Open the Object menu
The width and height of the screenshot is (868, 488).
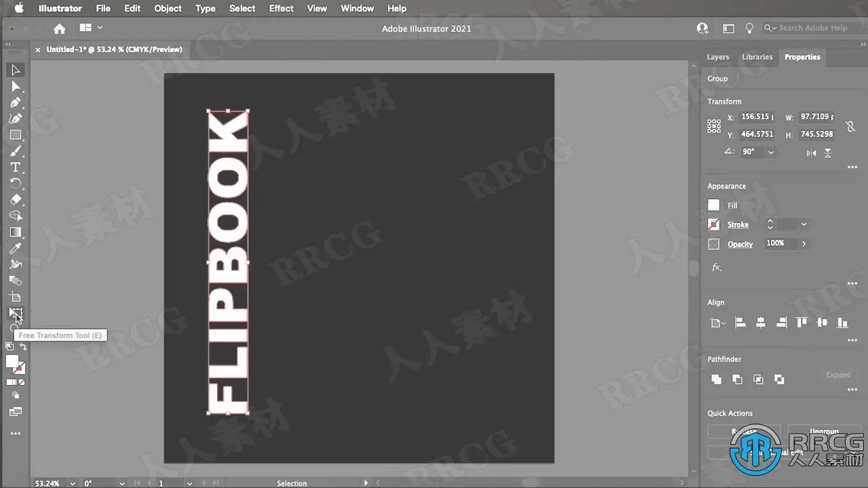pyautogui.click(x=167, y=8)
